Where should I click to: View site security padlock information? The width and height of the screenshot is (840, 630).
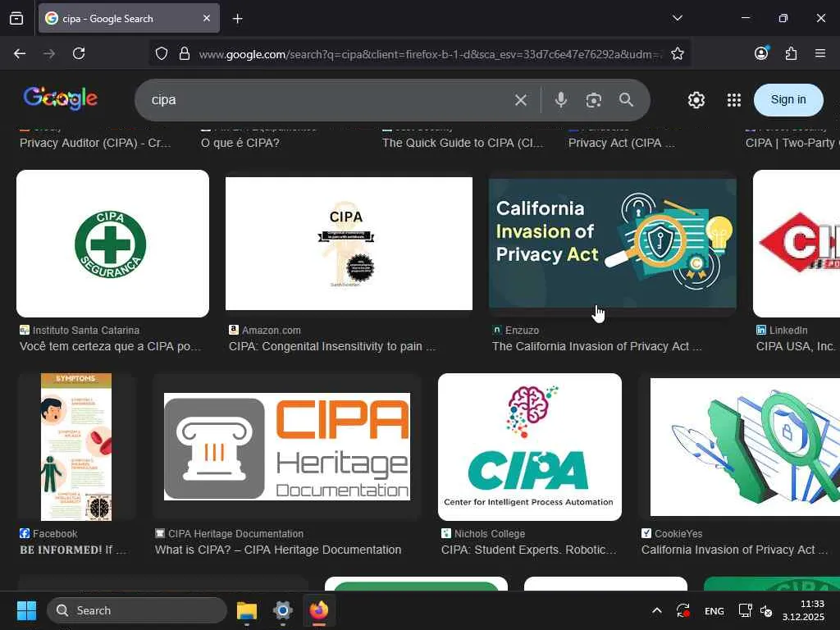(x=185, y=53)
